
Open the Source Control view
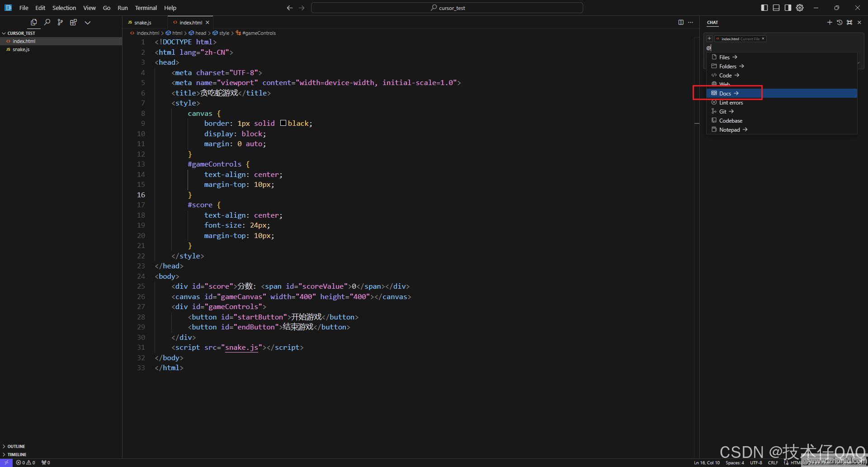coord(60,22)
